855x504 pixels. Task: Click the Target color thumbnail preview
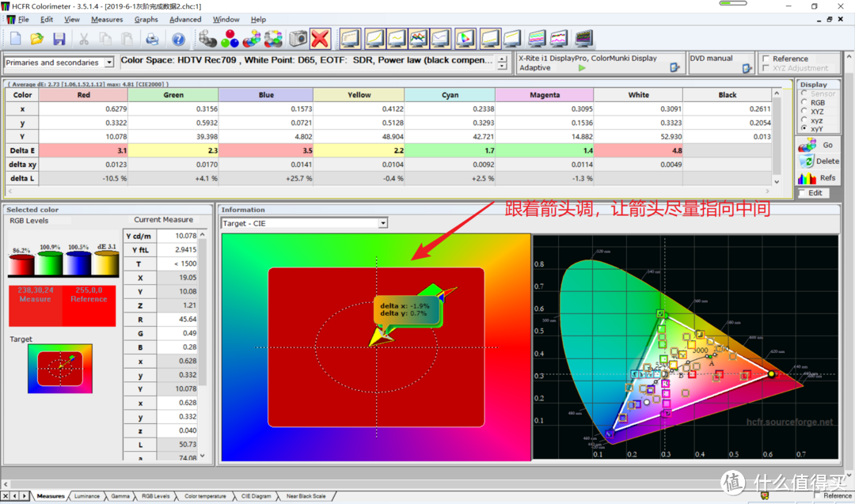coord(60,369)
